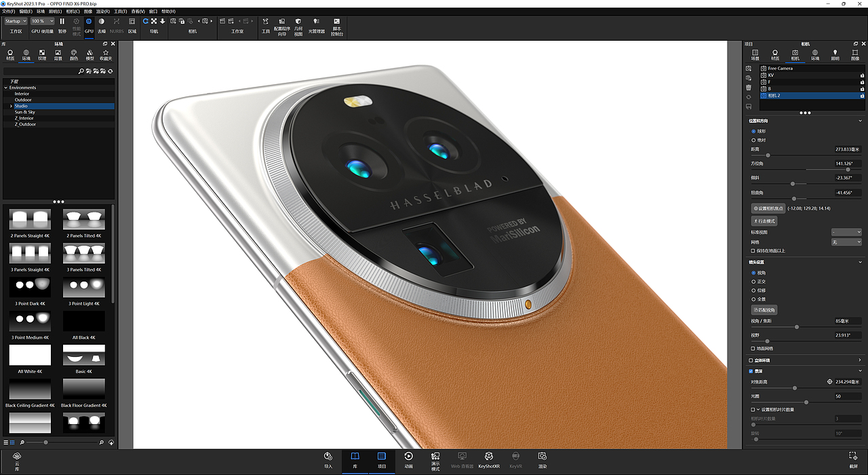This screenshot has width=868, height=475.
Task: Open the 几何视图 (Geometry View) tool
Action: [298, 22]
